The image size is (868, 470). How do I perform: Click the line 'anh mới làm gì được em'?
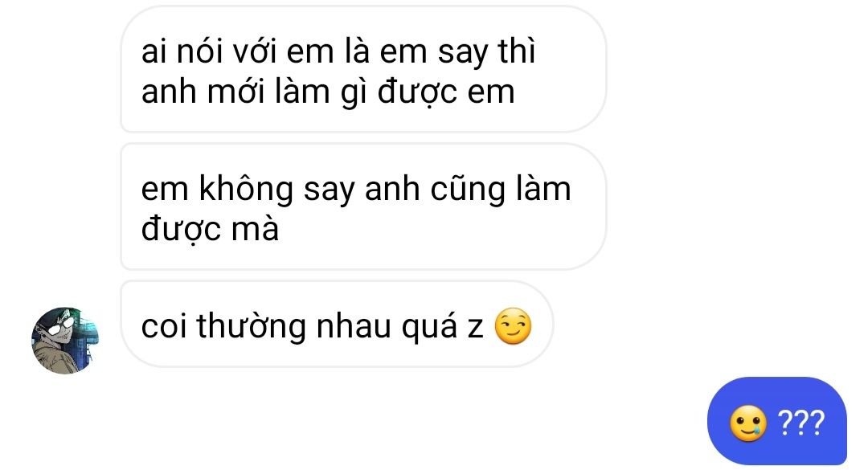[328, 92]
